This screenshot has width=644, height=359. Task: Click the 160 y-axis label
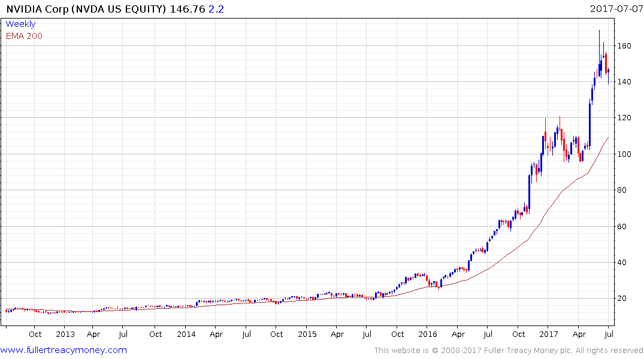[x=624, y=46]
